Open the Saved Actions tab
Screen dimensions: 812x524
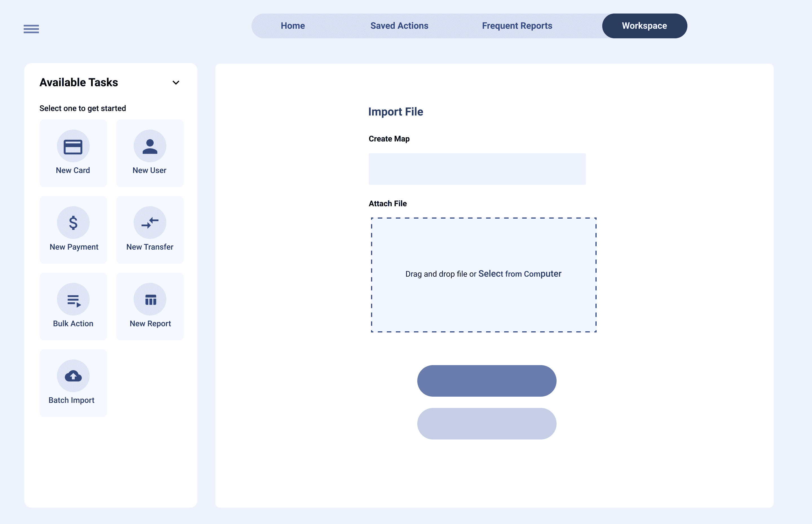pyautogui.click(x=399, y=26)
